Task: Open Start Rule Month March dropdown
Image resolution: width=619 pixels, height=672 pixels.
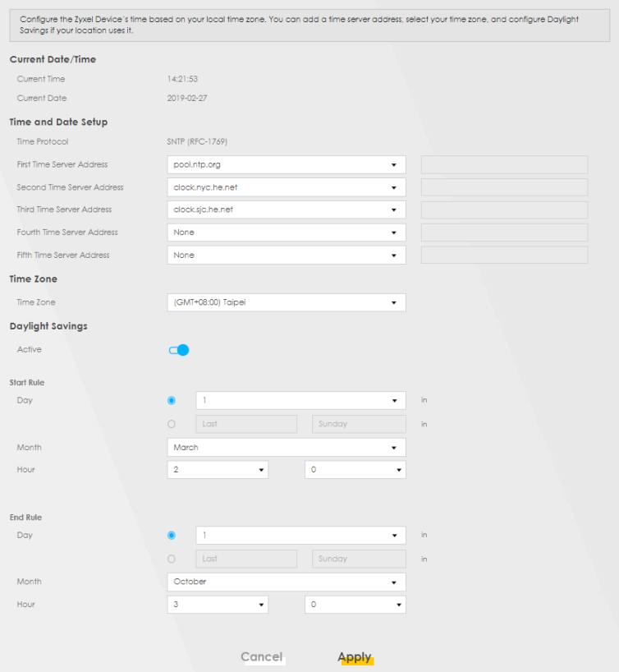Action: pos(286,448)
